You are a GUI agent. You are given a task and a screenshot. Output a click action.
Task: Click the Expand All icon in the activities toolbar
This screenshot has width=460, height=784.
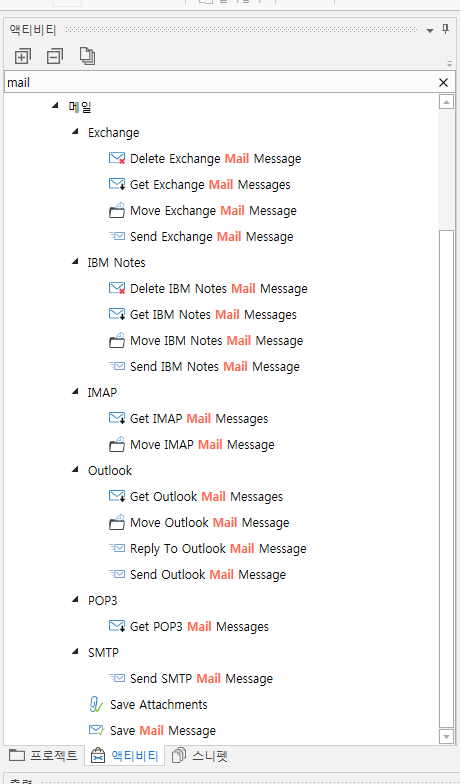coord(22,56)
